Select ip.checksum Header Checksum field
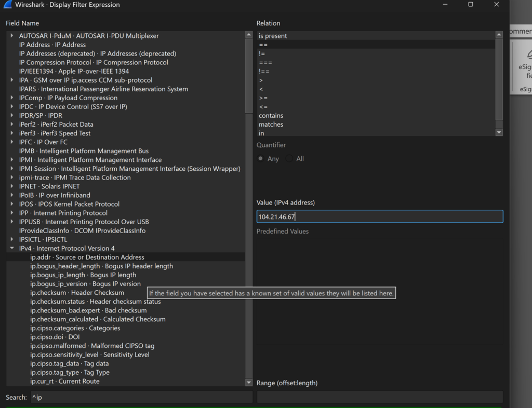Screen dimensions: 532x408 tap(77, 293)
